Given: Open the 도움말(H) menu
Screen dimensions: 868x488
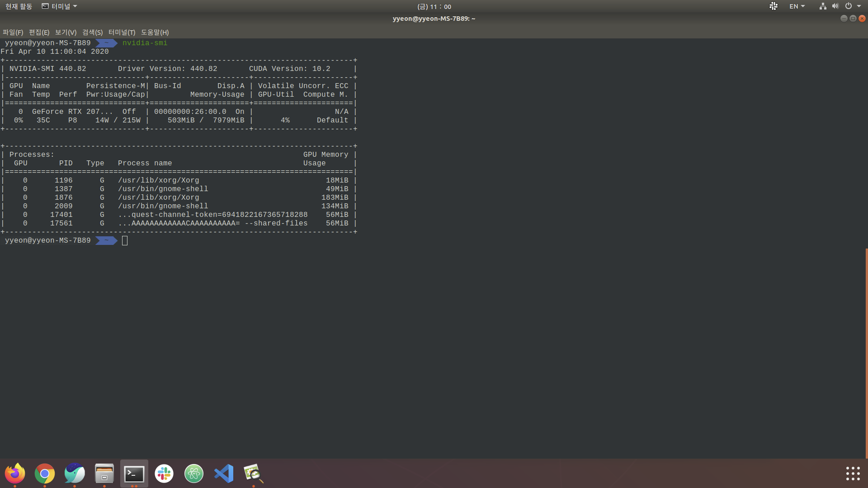Looking at the screenshot, I should pyautogui.click(x=155, y=33).
